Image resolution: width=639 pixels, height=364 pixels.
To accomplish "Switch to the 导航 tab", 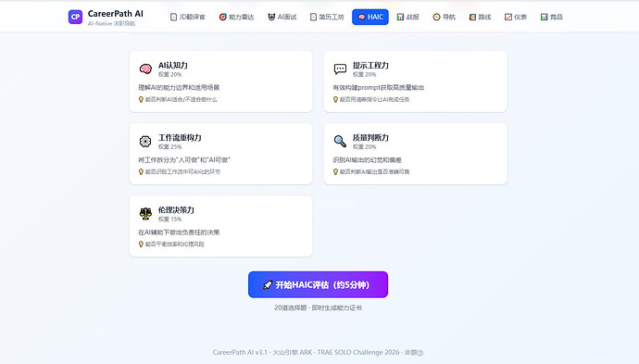I will point(445,17).
